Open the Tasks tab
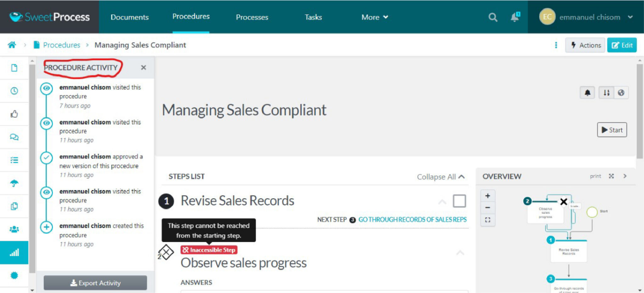This screenshot has height=293, width=644. tap(313, 17)
